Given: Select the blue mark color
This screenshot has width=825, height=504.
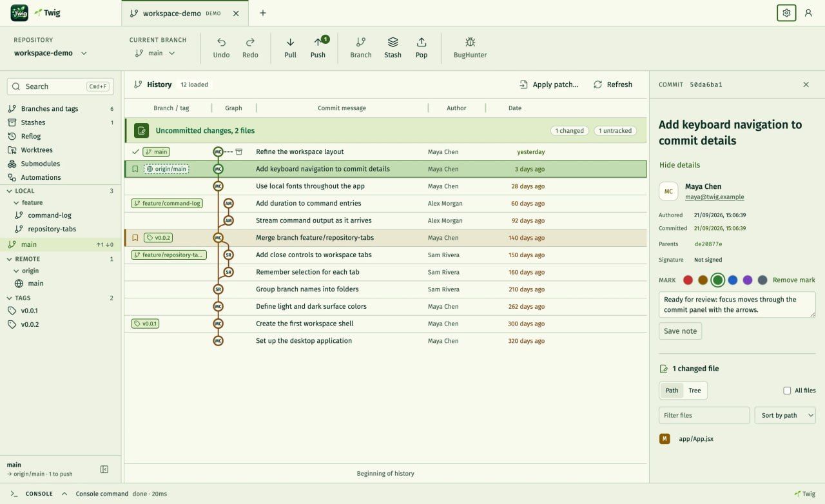Looking at the screenshot, I should (x=733, y=280).
